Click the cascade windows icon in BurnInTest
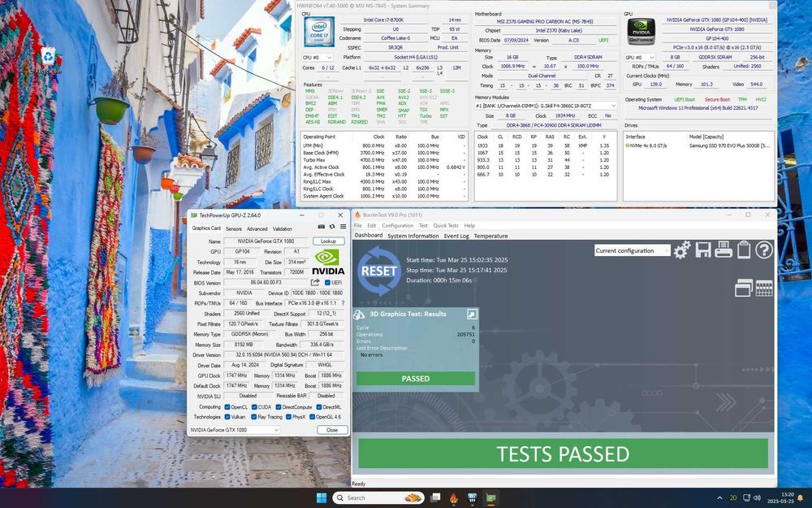The height and width of the screenshot is (508, 812). (744, 288)
